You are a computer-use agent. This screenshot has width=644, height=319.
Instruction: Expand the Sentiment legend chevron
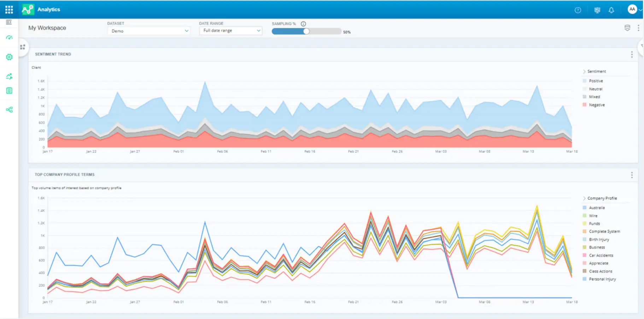(x=584, y=71)
